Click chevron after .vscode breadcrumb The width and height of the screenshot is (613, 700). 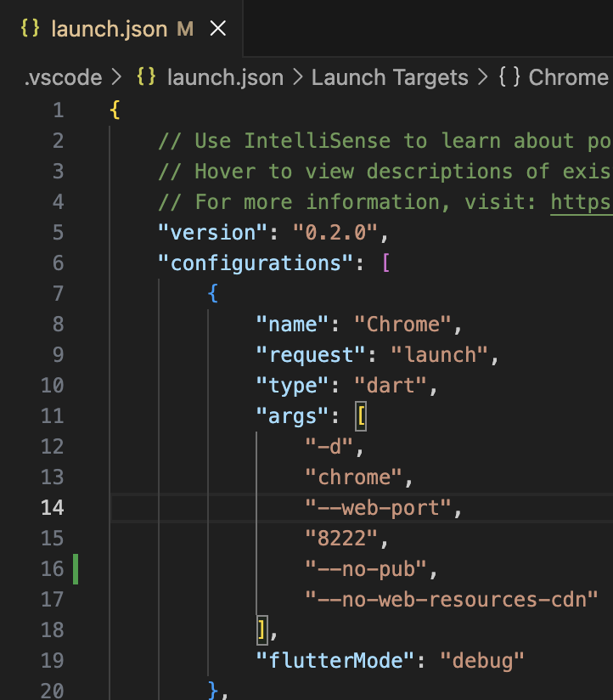pyautogui.click(x=117, y=77)
